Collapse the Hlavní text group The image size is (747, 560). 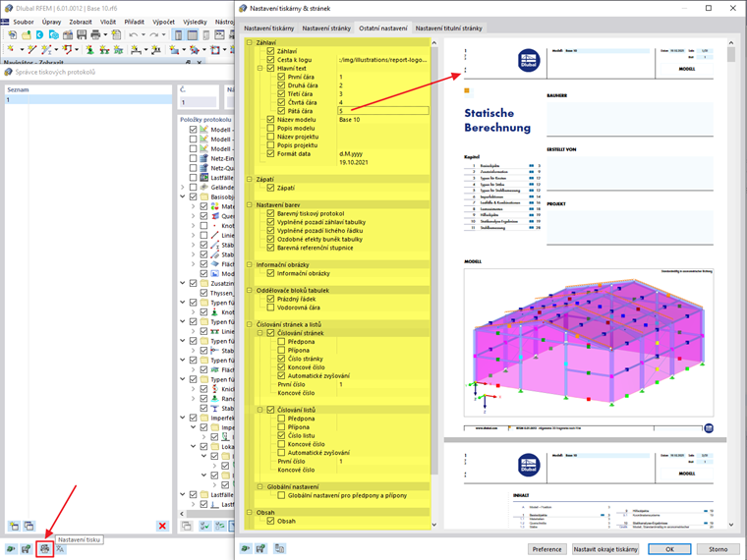click(260, 68)
